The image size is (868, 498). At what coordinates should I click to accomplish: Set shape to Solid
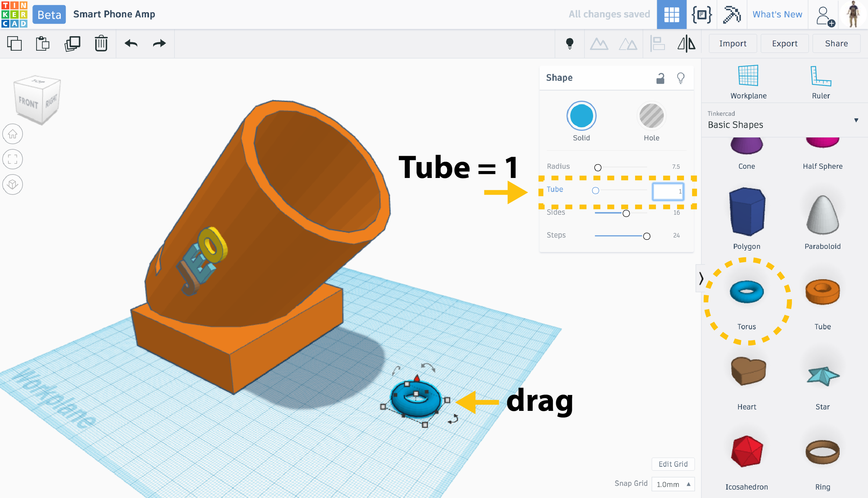pos(581,116)
